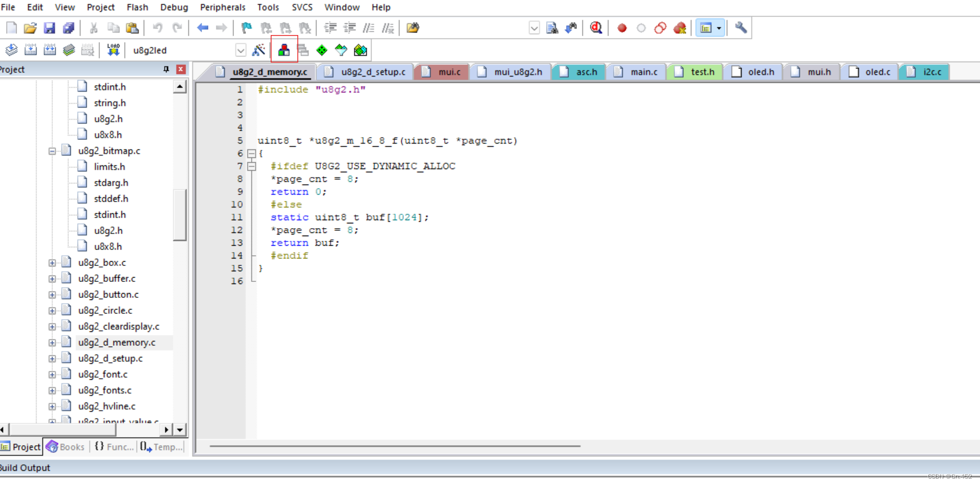Create a new file with the New icon

[11, 28]
